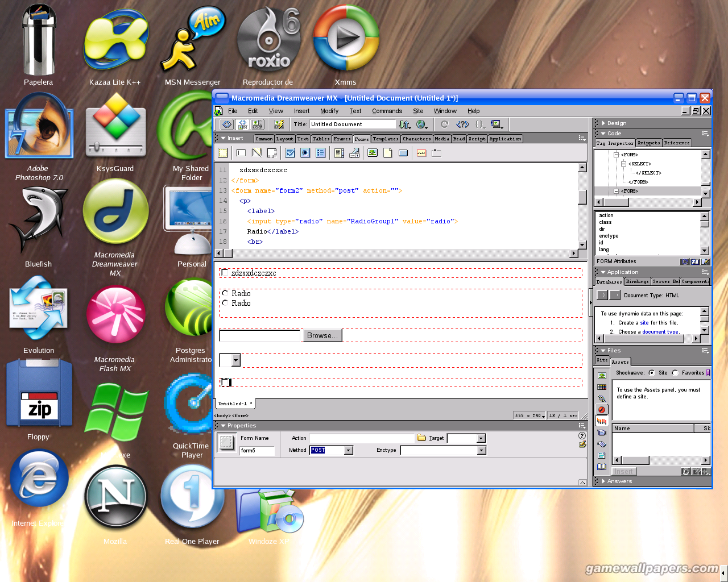Insert a Form using the dashed-box icon
The width and height of the screenshot is (728, 582).
222,152
